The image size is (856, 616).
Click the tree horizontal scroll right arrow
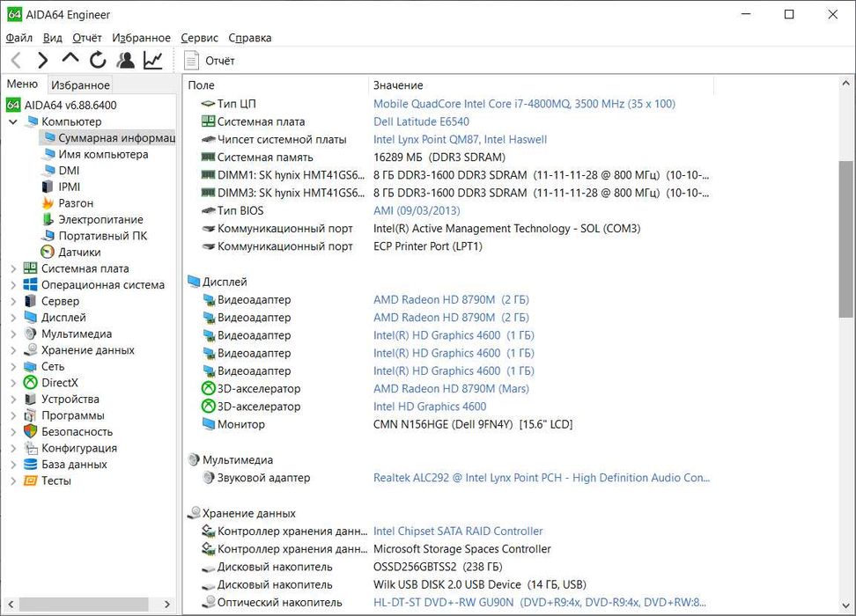167,604
